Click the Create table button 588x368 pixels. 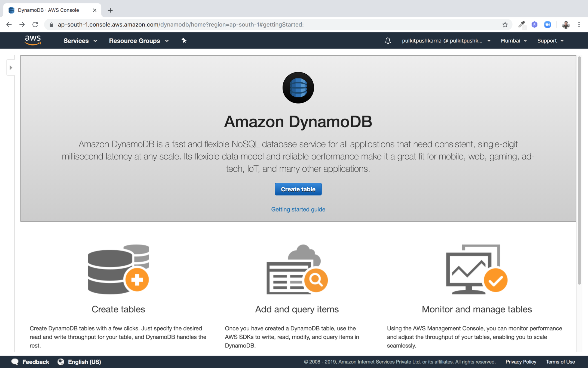tap(298, 189)
